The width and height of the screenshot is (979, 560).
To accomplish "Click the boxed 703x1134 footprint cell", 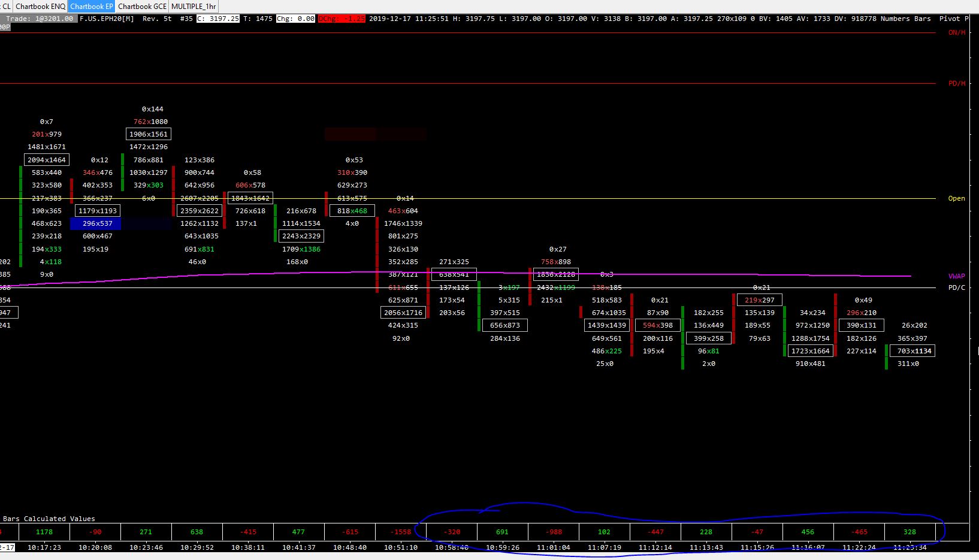I will [x=912, y=351].
